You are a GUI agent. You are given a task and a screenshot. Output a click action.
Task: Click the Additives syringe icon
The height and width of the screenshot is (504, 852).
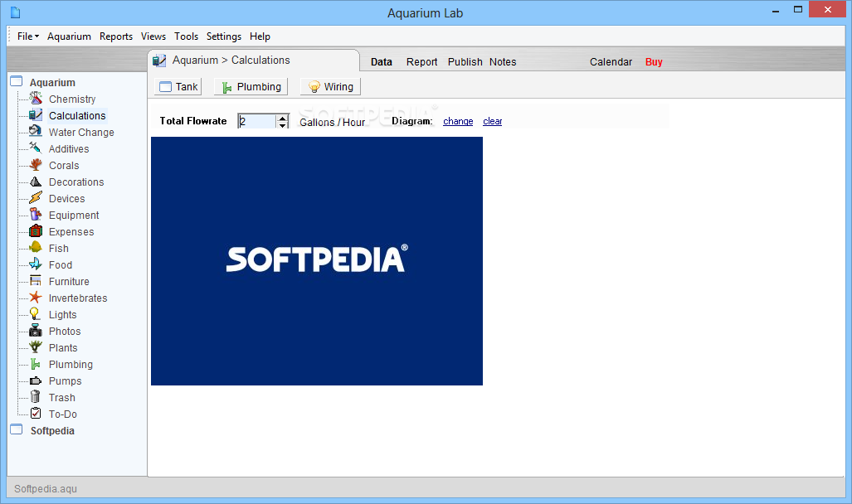coord(36,148)
